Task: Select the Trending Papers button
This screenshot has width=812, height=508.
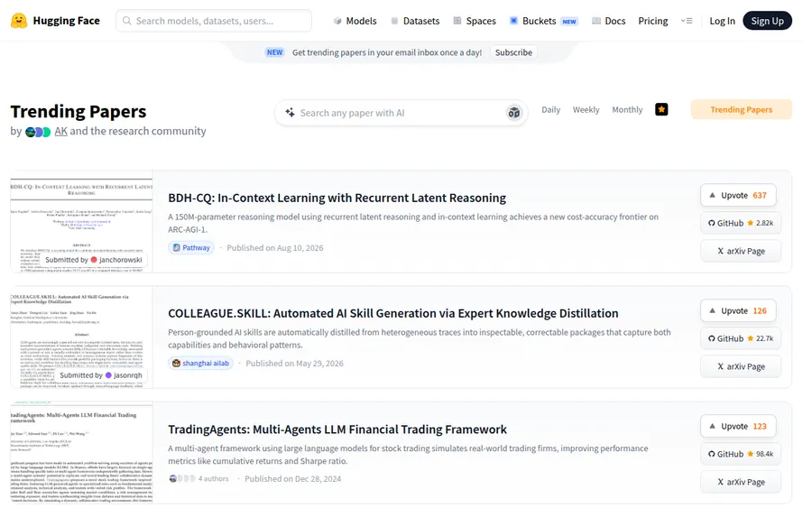Action: point(741,109)
